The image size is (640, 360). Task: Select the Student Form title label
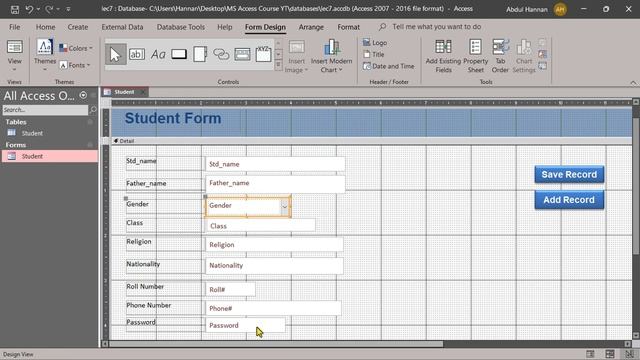173,118
